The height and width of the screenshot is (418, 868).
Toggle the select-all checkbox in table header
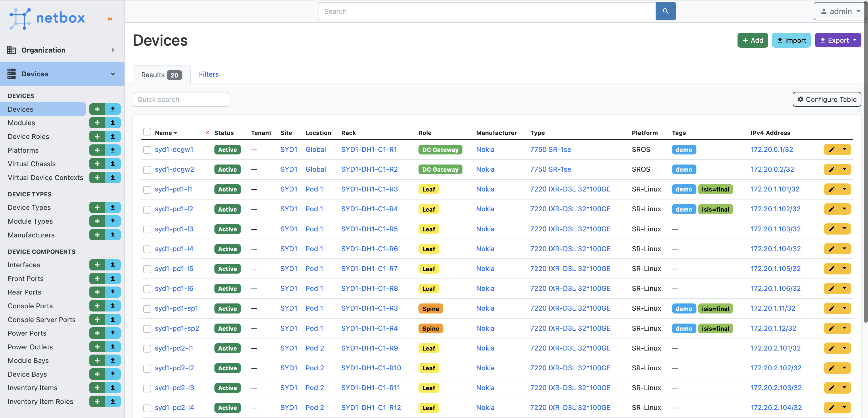tap(147, 131)
